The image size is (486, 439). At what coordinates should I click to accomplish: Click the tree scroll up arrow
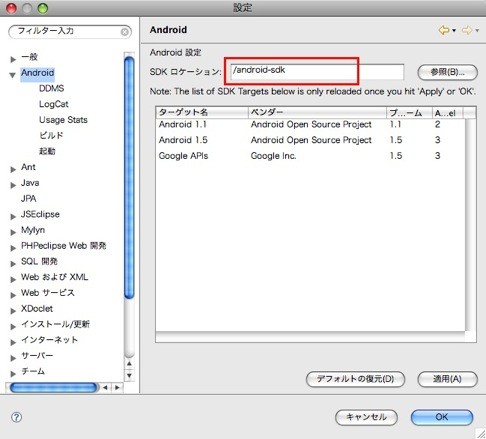(129, 363)
